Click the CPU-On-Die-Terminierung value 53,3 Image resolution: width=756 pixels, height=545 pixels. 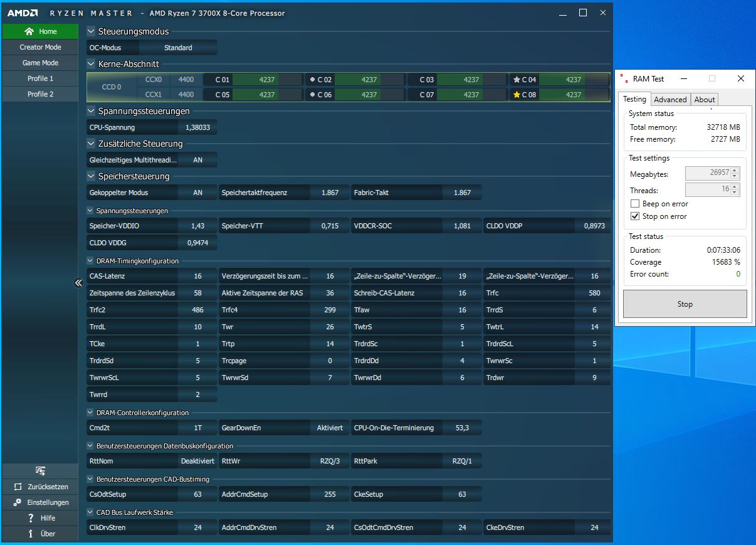coord(462,428)
